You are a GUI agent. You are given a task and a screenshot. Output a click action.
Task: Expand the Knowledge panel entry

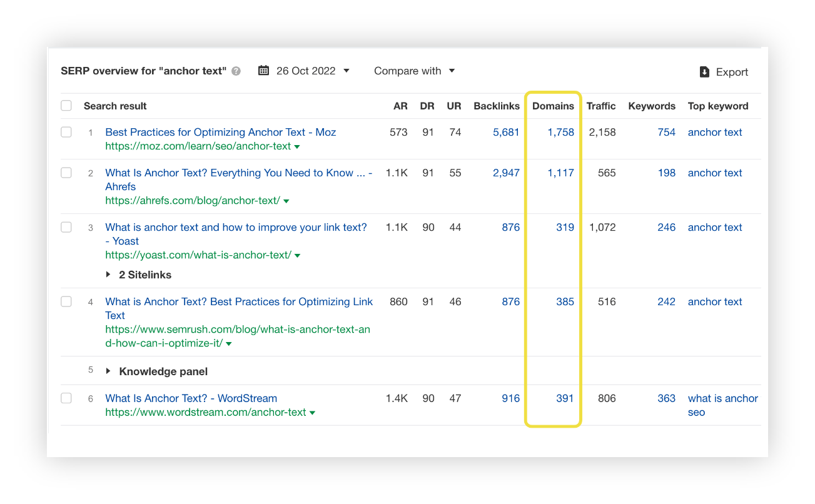click(108, 370)
